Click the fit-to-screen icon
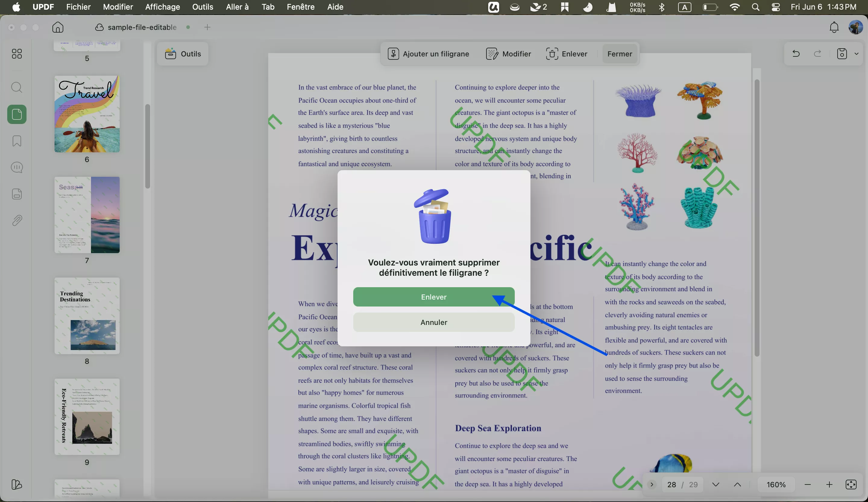Viewport: 868px width, 502px height. [x=851, y=485]
